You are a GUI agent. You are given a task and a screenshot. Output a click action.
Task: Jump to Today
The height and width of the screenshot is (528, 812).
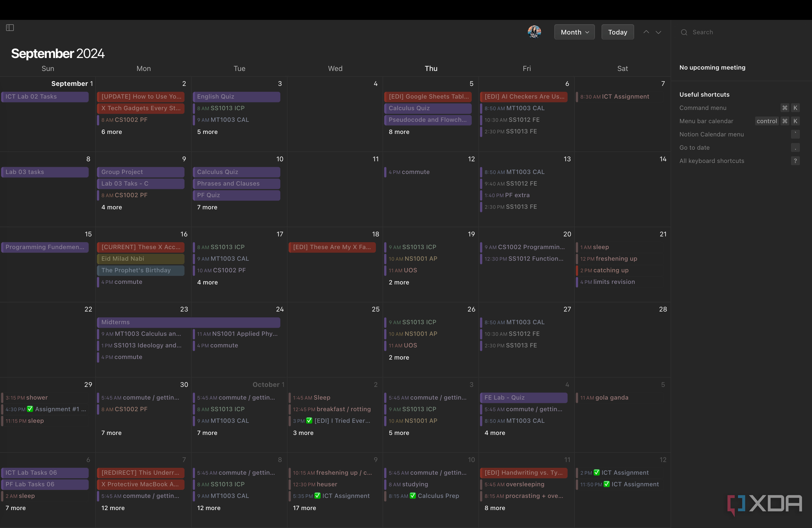[617, 32]
